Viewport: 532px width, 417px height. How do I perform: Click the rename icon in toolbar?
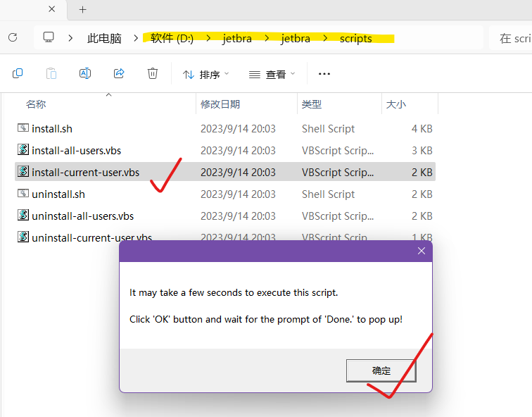point(85,73)
